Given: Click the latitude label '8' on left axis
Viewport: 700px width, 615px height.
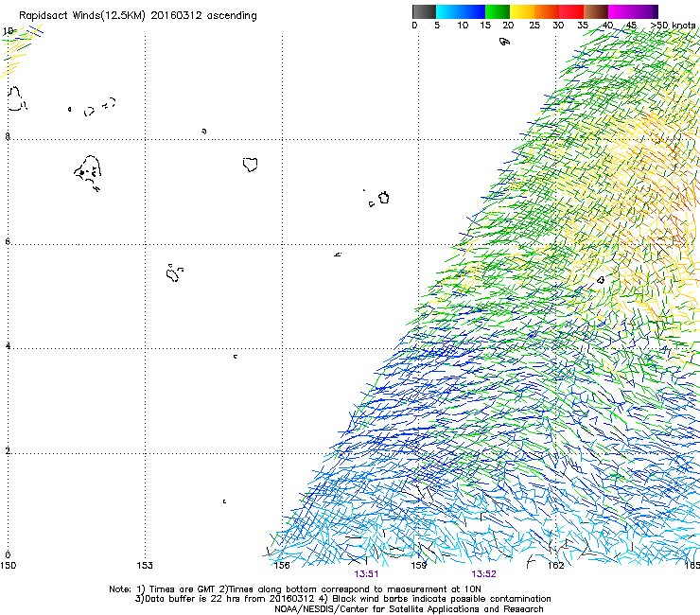Looking at the screenshot, I should (x=8, y=136).
